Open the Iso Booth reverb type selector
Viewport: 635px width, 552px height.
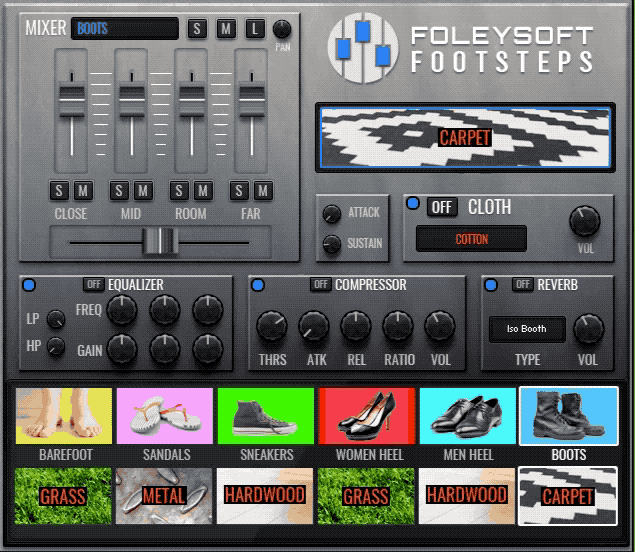(527, 329)
